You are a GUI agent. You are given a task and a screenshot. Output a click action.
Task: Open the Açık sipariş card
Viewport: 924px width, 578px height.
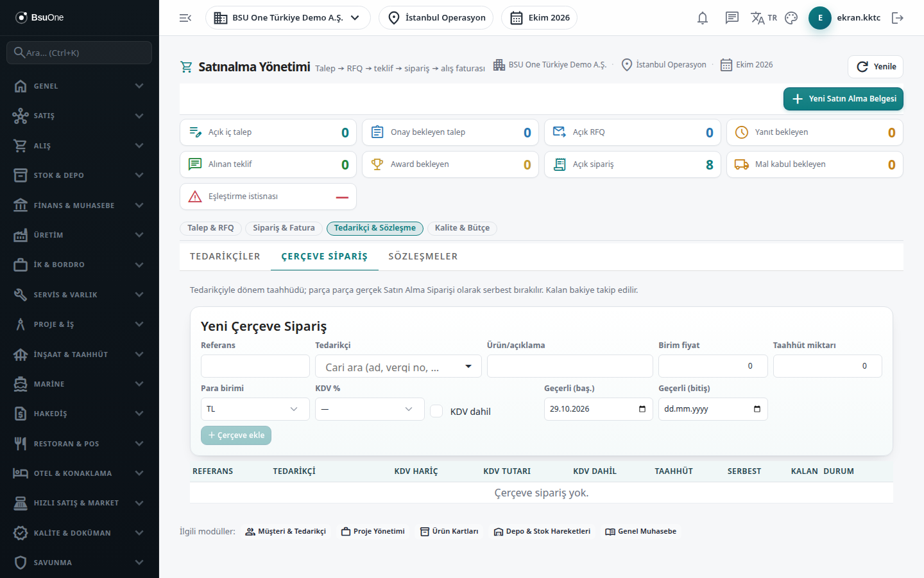coord(633,164)
